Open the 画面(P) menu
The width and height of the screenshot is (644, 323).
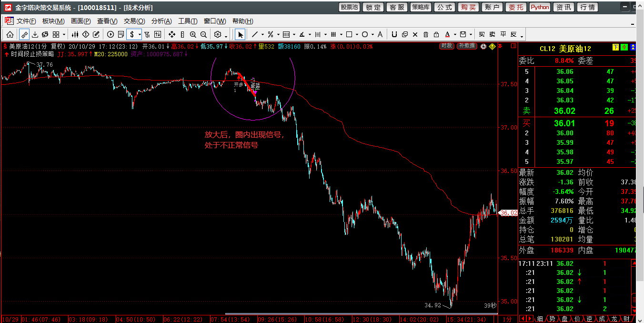pos(80,21)
